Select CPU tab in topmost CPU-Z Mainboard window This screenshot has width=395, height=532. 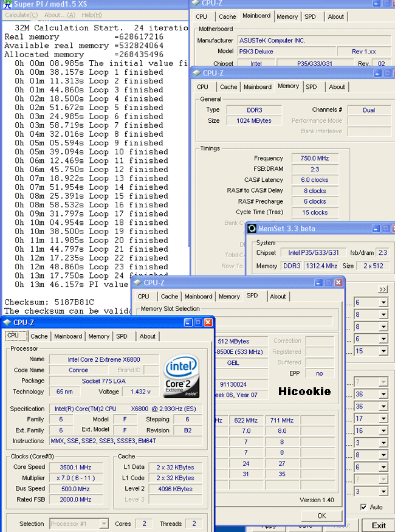click(201, 16)
